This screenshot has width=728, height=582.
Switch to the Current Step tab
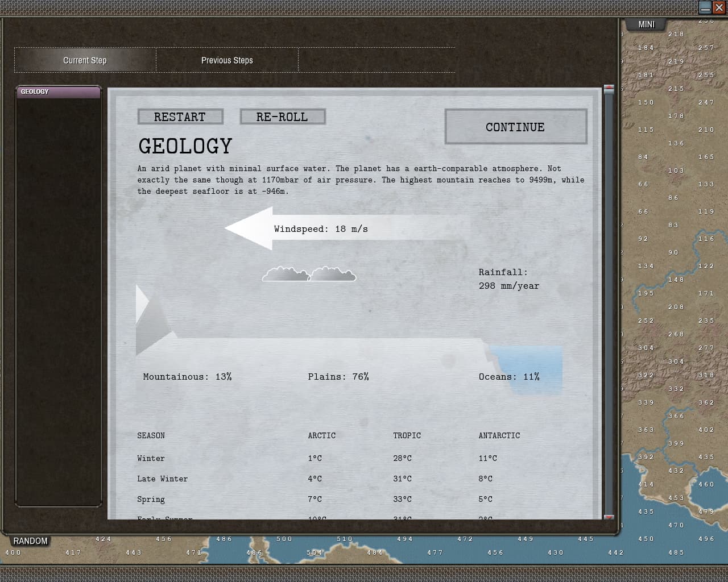pos(85,60)
